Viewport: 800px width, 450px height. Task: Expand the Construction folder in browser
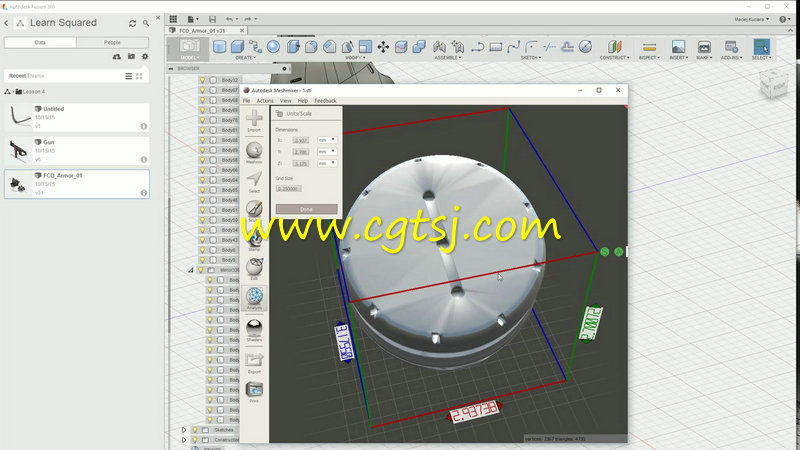click(x=184, y=440)
